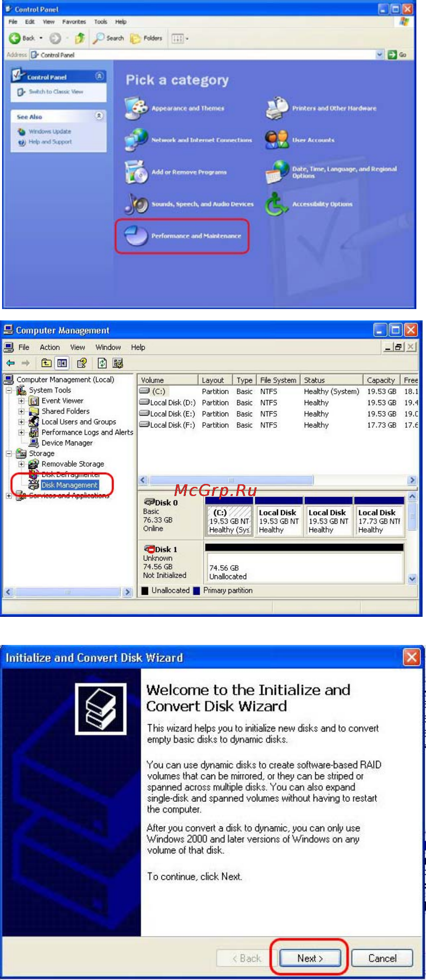
Task: Open Add or Remove Programs icon
Action: [136, 172]
